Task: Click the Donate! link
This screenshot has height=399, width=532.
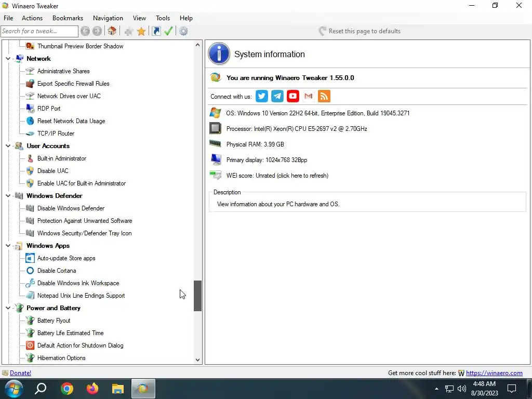Action: [x=20, y=373]
